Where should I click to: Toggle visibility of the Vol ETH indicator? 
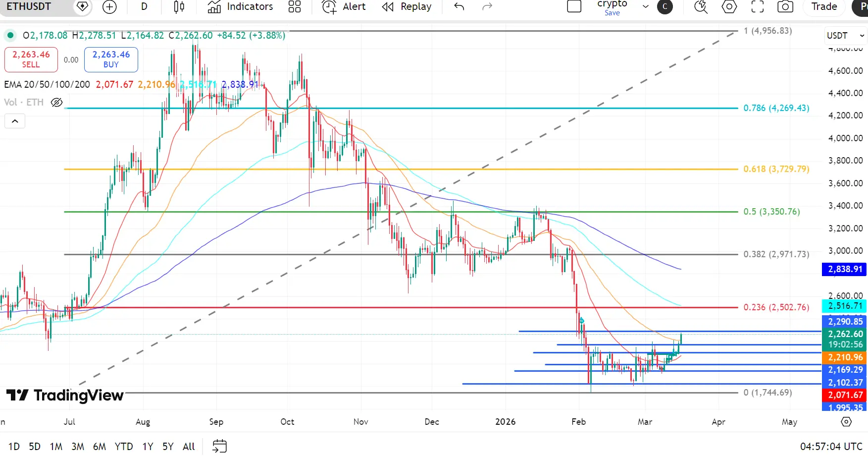57,103
